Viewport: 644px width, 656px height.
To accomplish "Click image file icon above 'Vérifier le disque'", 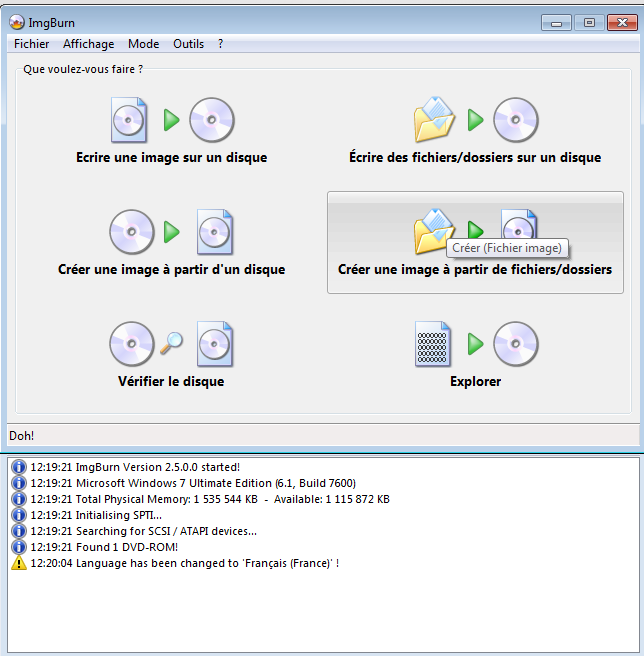I will [215, 344].
